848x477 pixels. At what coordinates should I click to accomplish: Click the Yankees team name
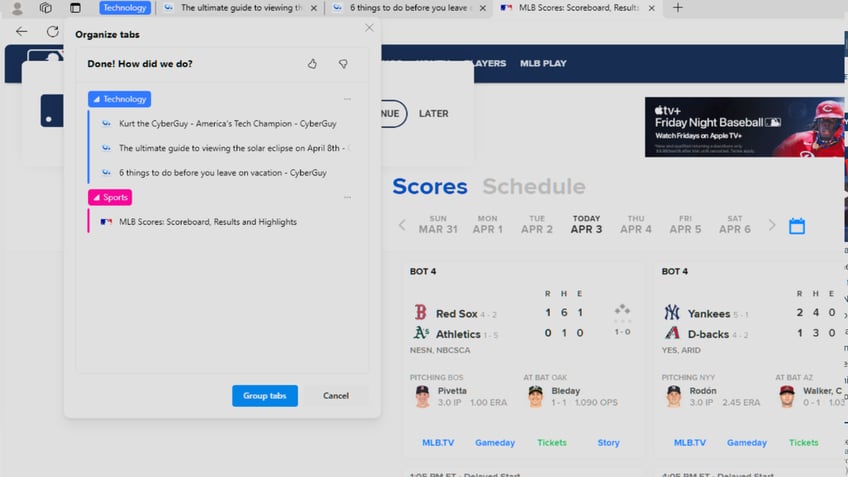[x=709, y=314]
